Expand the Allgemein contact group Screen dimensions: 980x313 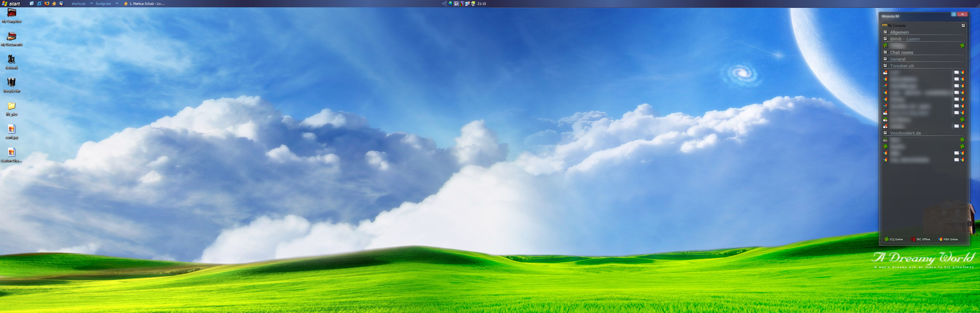coord(885,32)
